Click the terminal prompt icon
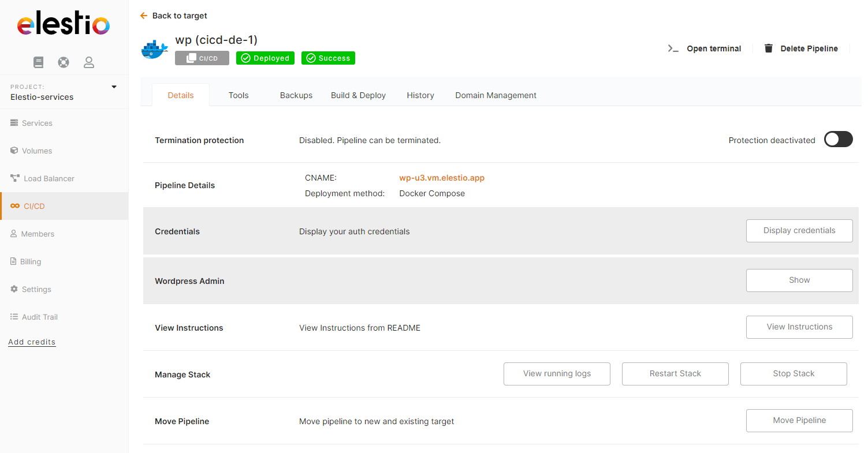 click(x=673, y=48)
